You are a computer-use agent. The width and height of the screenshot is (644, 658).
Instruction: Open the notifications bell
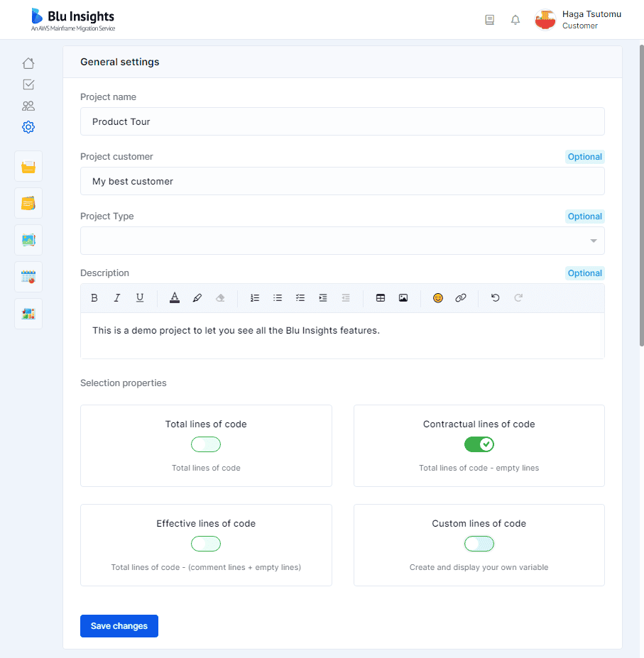(x=515, y=20)
